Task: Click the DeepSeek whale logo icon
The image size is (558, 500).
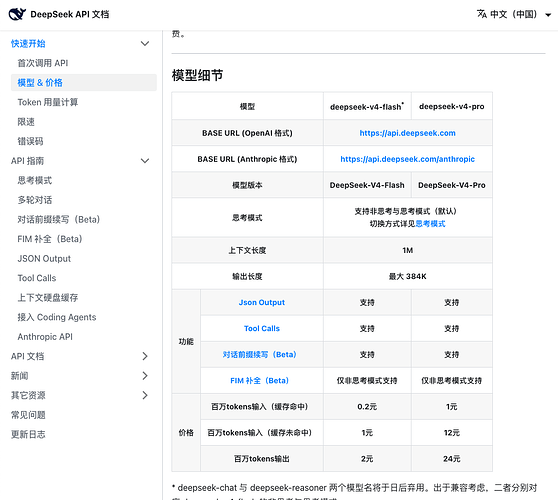Action: point(17,14)
